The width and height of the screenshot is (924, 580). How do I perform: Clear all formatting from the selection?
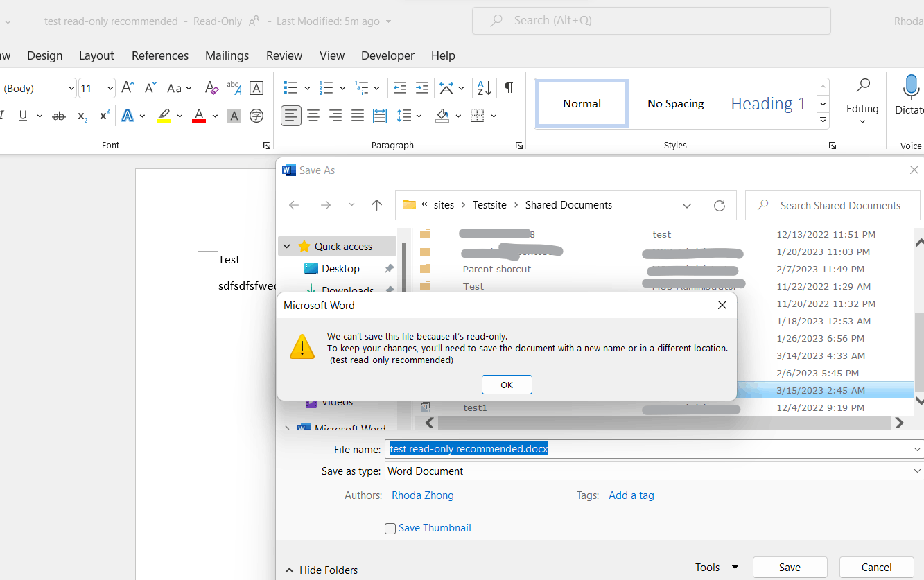point(212,88)
